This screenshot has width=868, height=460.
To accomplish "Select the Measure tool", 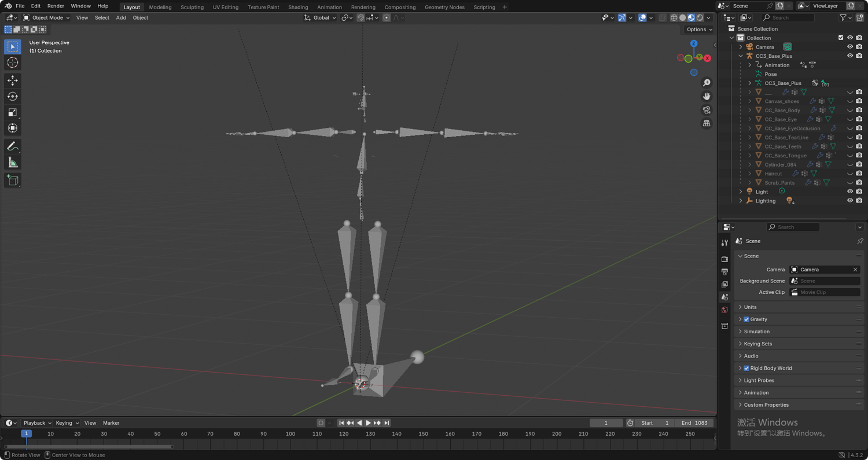I will [13, 163].
